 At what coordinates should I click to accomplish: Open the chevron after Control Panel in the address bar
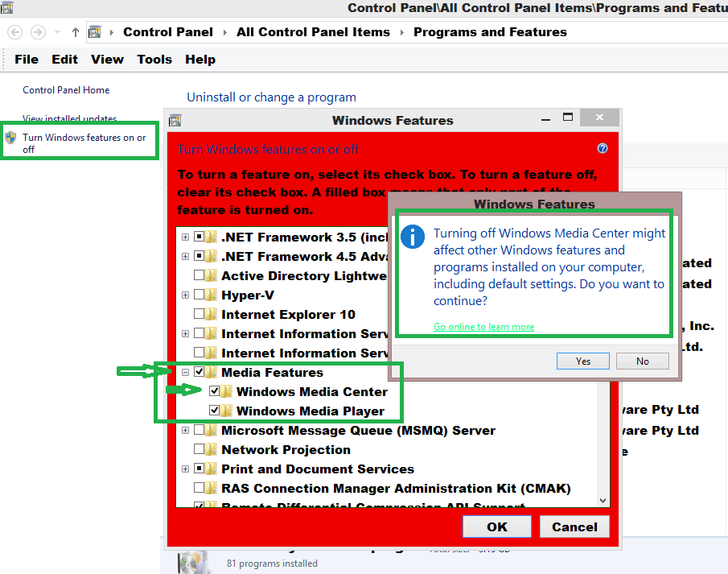point(224,32)
